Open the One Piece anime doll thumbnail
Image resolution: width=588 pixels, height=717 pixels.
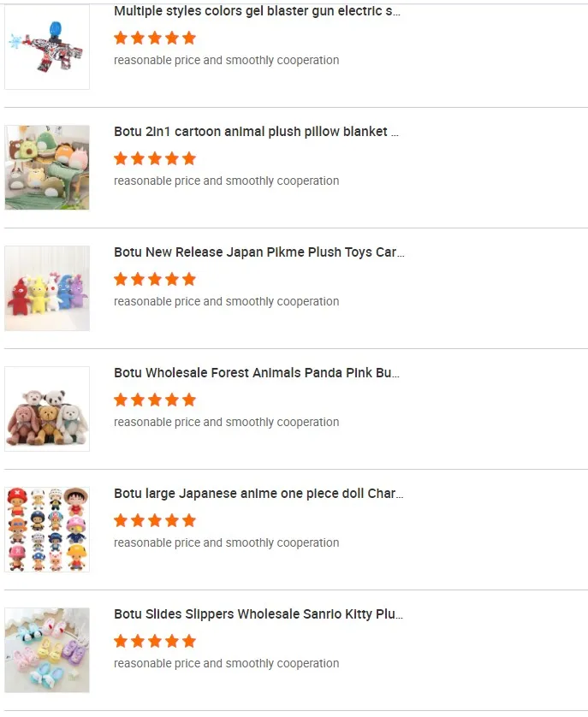click(x=47, y=530)
